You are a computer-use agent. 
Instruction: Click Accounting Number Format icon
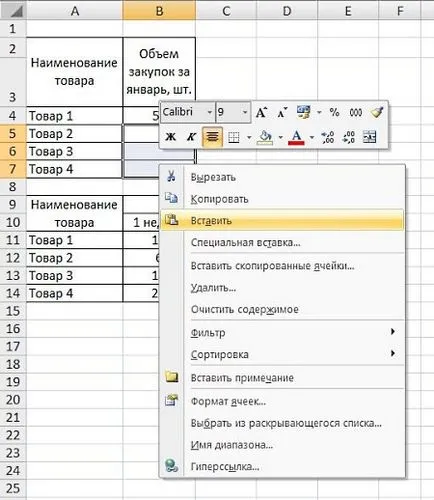click(304, 112)
